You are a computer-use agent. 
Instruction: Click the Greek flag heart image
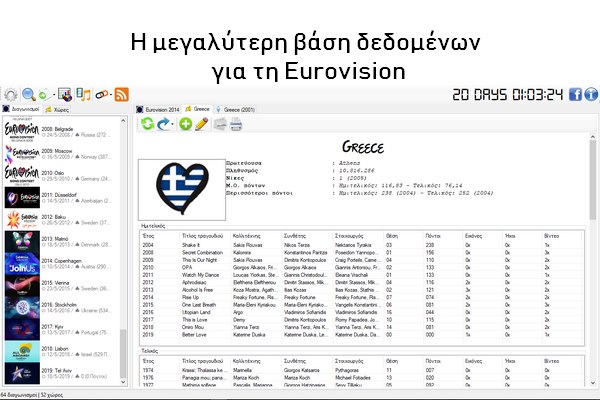pyautogui.click(x=182, y=189)
